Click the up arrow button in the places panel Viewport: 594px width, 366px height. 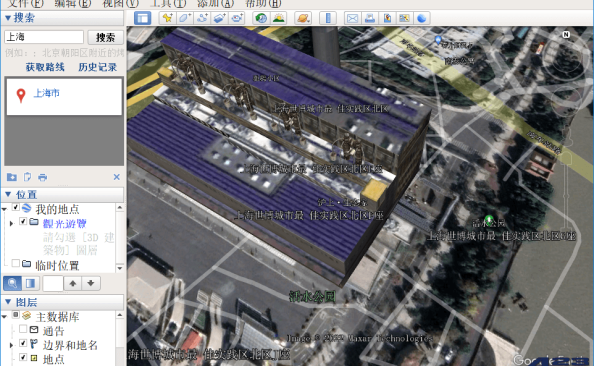click(73, 283)
